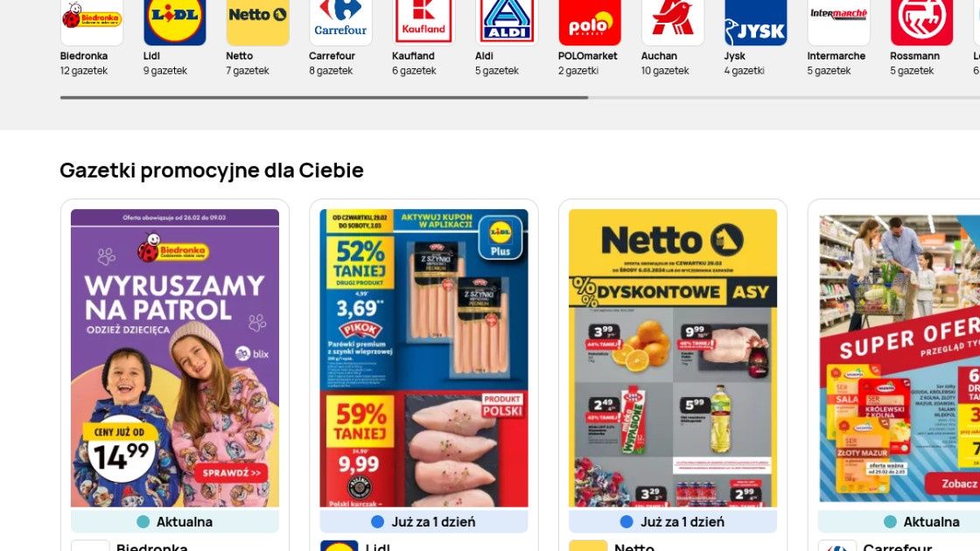The height and width of the screenshot is (551, 980).
Task: Click the Lidl flyer's Już za 1 dzień label
Action: tap(423, 521)
